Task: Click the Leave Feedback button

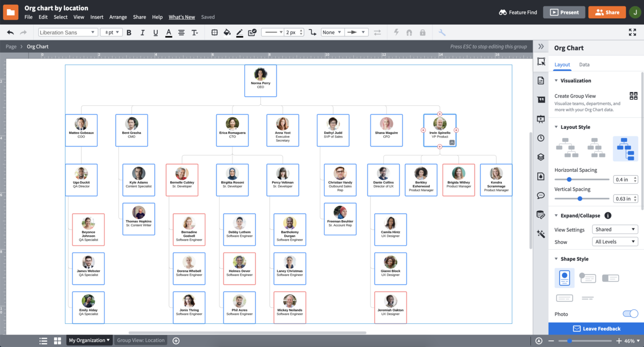Action: point(596,328)
